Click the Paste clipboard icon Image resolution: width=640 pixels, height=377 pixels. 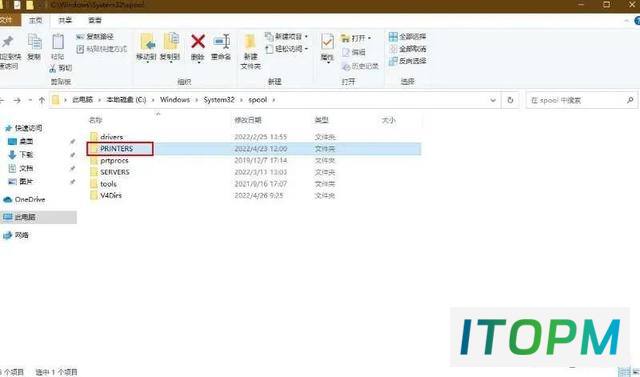(x=58, y=42)
